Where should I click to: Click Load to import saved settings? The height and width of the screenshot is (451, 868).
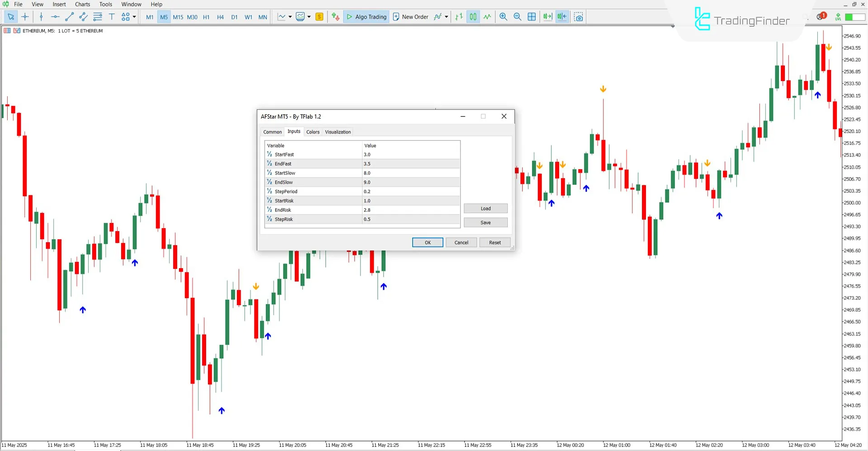coord(485,208)
